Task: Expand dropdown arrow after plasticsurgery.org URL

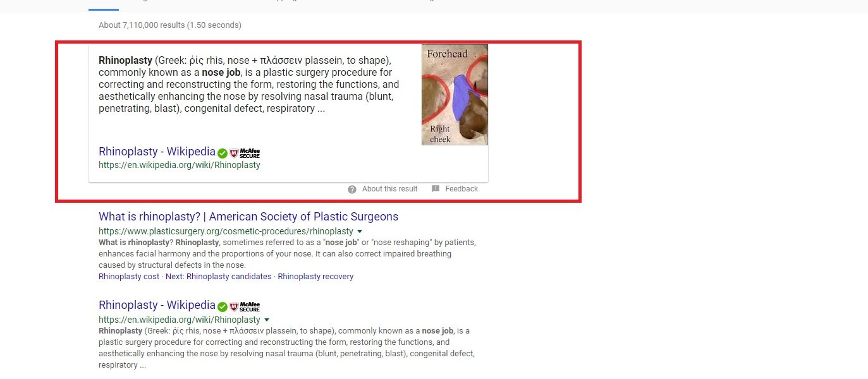Action: click(x=360, y=232)
